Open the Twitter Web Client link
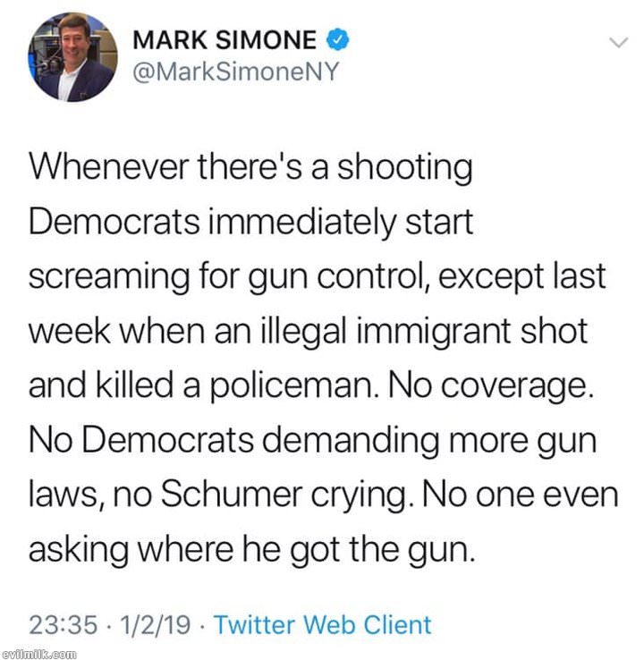Viewport: 644px width, 660px height. point(323,624)
